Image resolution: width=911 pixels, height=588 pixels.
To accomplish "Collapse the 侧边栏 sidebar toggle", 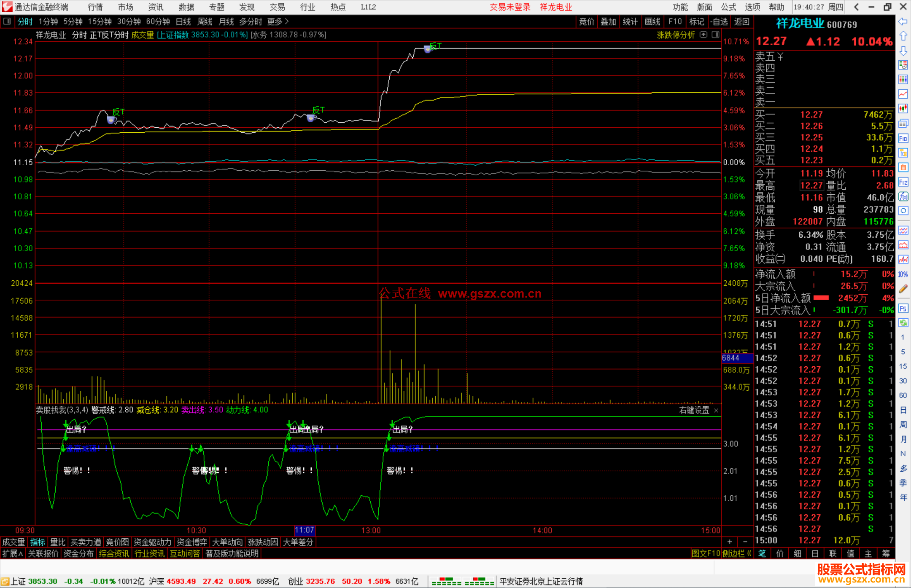I will [737, 553].
